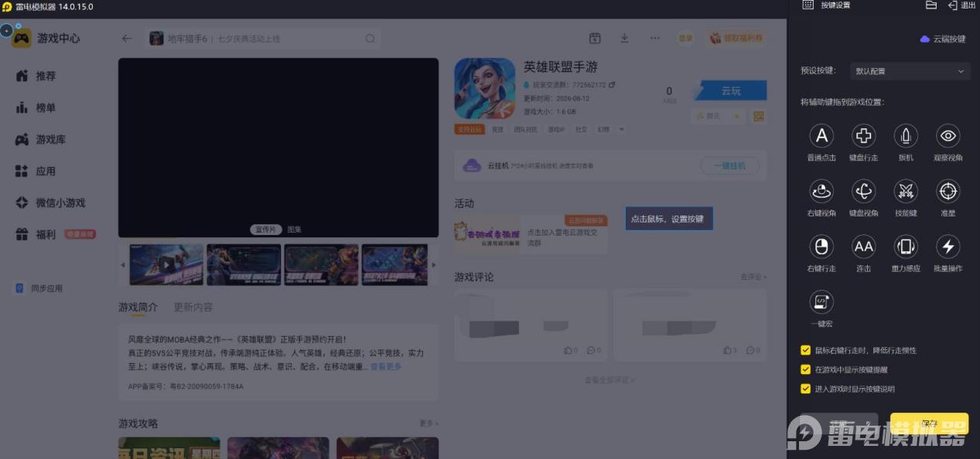Show next screenshots with right carousel arrow
980x459 pixels.
433,265
